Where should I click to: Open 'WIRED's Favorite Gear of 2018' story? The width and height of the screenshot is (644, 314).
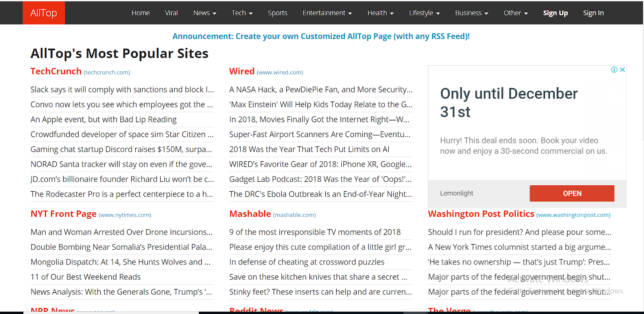point(320,164)
